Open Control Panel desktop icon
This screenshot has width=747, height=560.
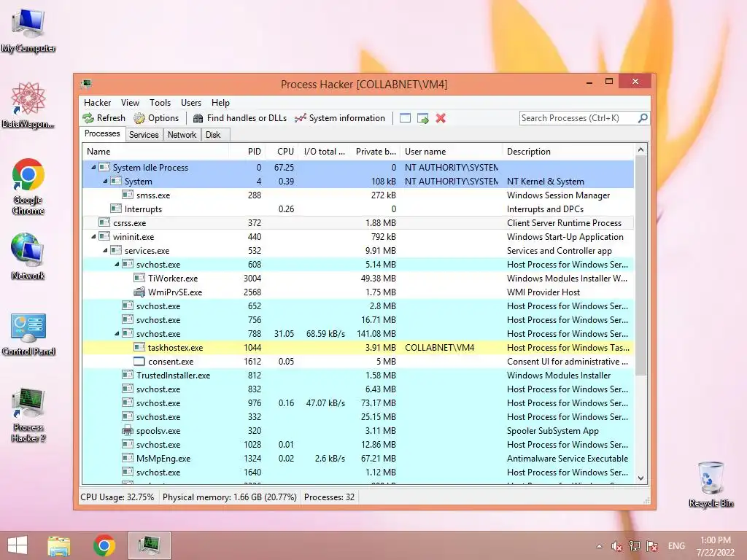(x=28, y=334)
